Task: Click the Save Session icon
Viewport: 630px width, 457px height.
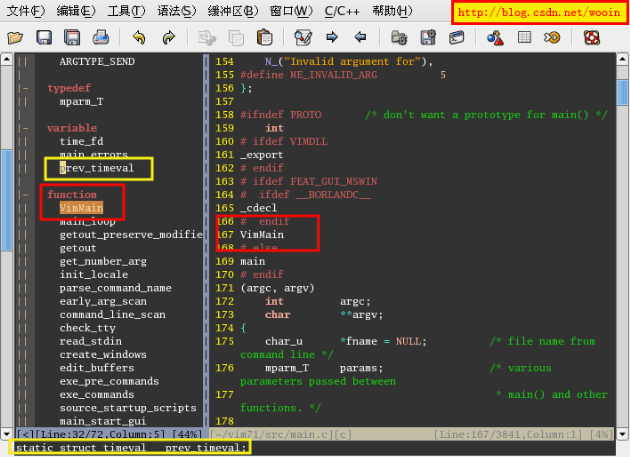Action: pyautogui.click(x=428, y=38)
